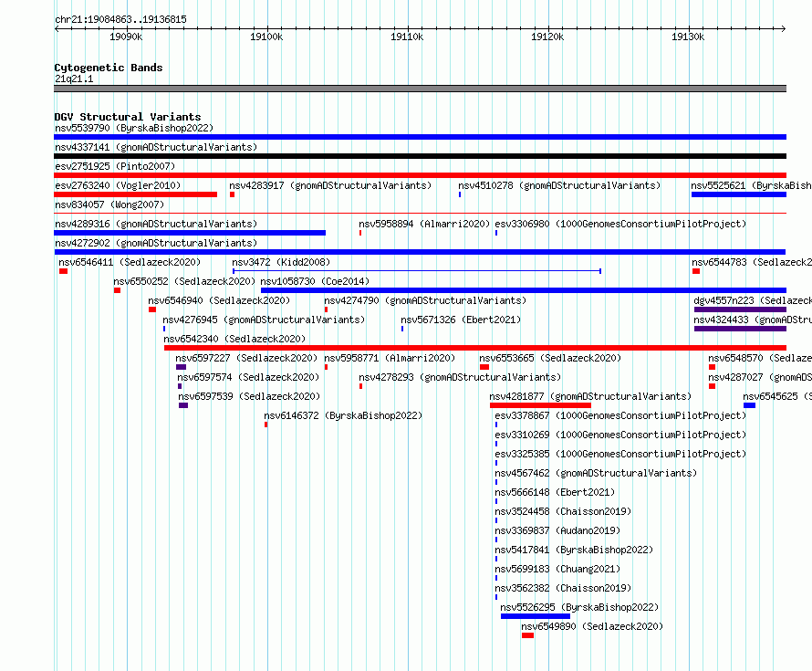Open nsv3524458 (Chaisson2019) label
Screen dimensions: 812x671
pyautogui.click(x=564, y=511)
